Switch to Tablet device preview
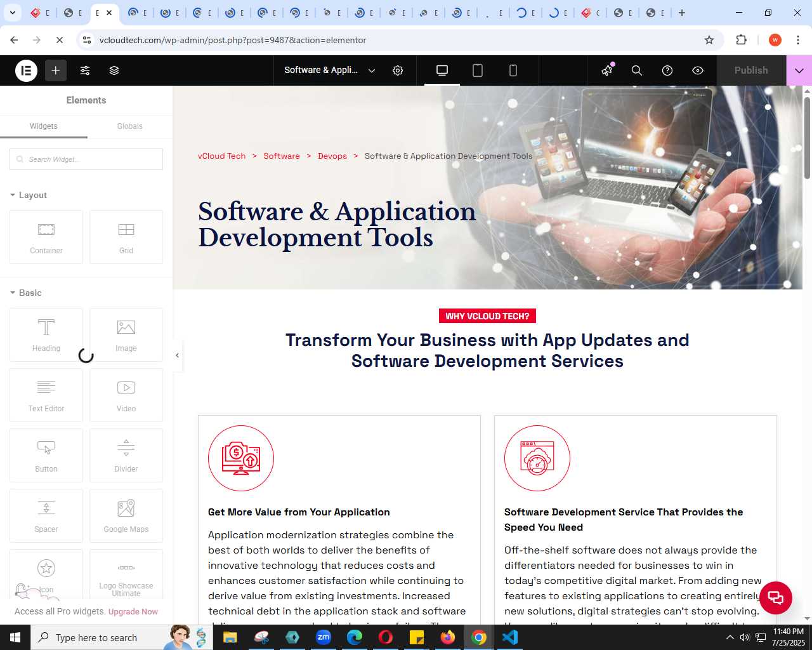The image size is (812, 650). point(478,70)
